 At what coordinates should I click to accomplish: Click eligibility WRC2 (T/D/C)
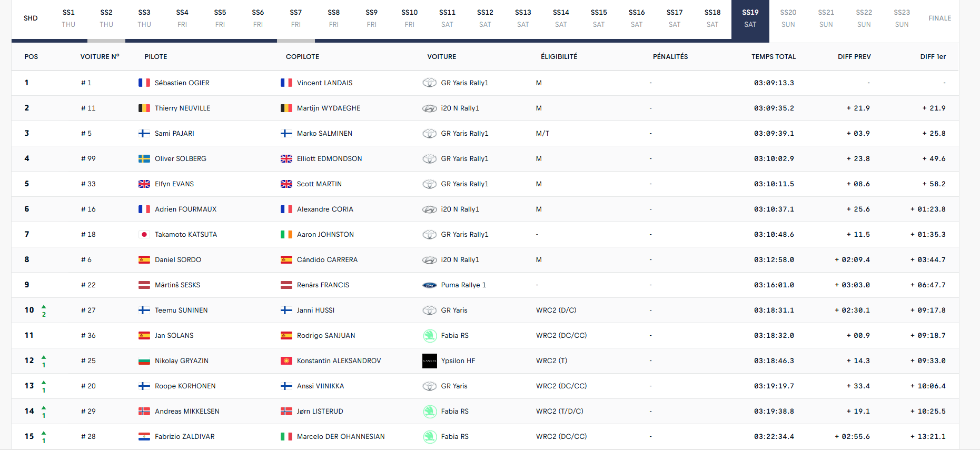(x=560, y=411)
